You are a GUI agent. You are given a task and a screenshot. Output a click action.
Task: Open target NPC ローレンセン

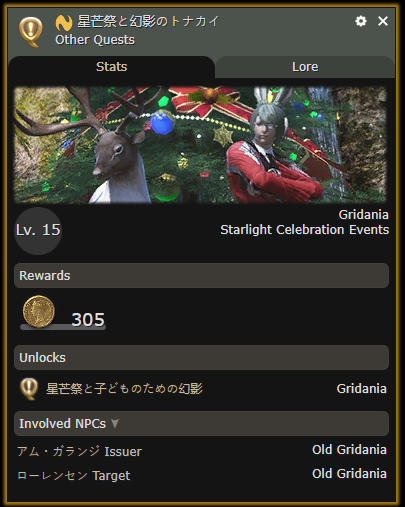[52, 475]
